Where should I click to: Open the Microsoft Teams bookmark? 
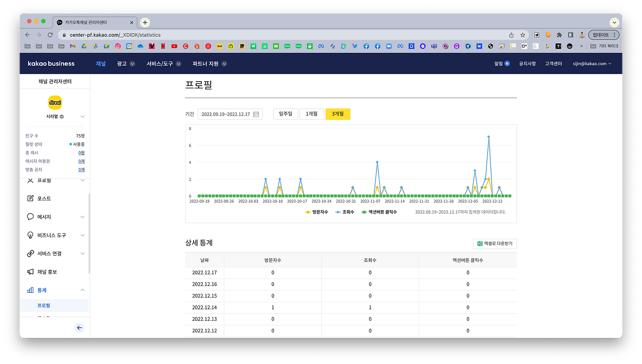(x=434, y=46)
